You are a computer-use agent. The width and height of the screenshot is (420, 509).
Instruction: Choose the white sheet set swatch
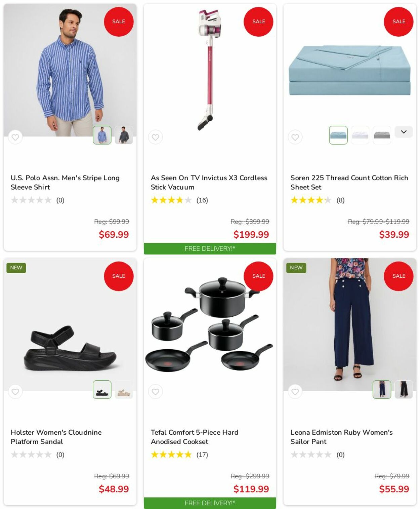[360, 135]
